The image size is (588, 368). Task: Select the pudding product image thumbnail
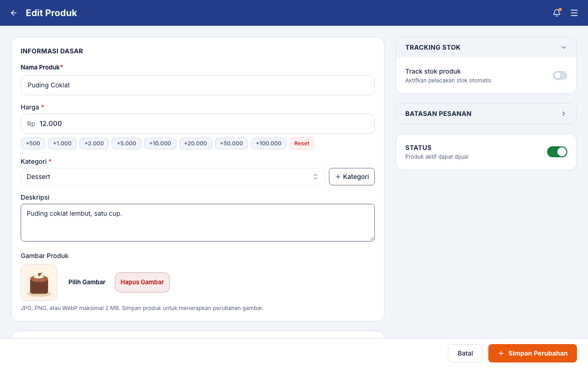(x=39, y=282)
